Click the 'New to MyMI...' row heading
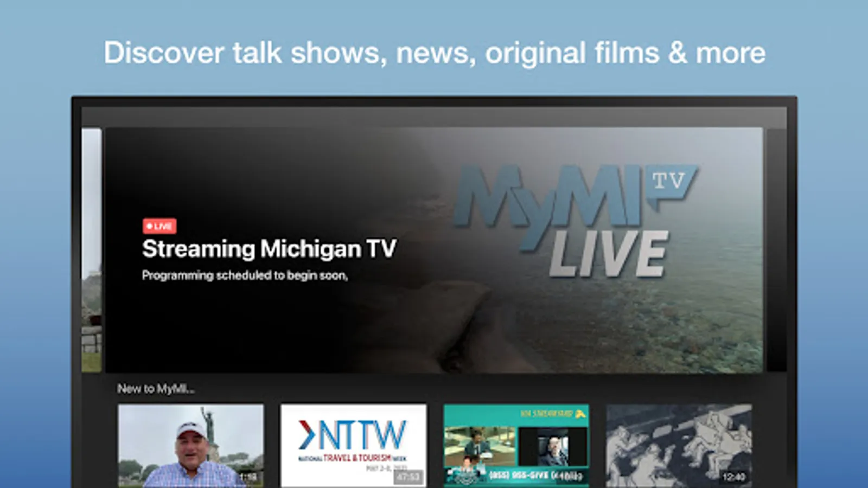This screenshot has height=488, width=868. (x=156, y=389)
